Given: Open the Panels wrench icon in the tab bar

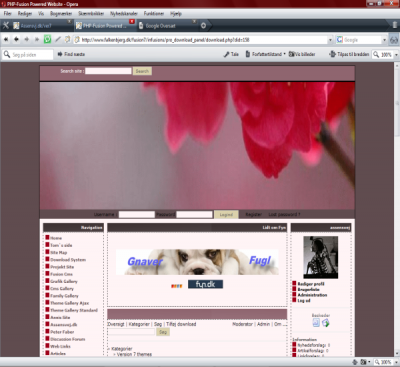Looking at the screenshot, I should pos(5,25).
